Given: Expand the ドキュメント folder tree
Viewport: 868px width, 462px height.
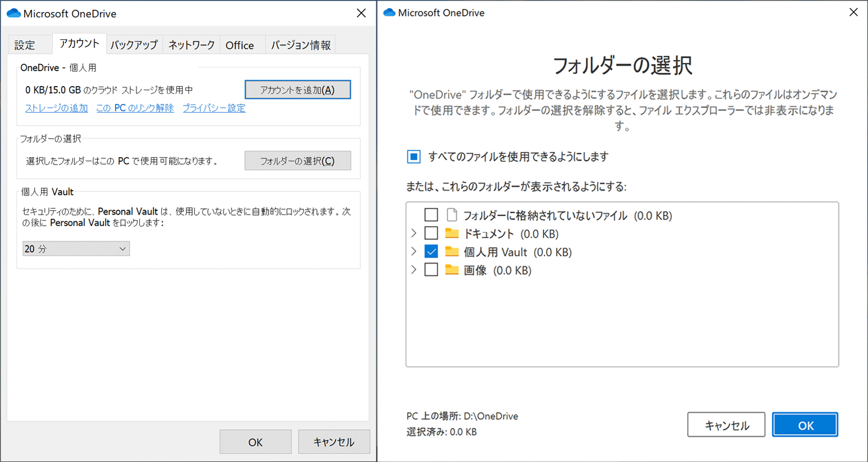Looking at the screenshot, I should pyautogui.click(x=413, y=233).
